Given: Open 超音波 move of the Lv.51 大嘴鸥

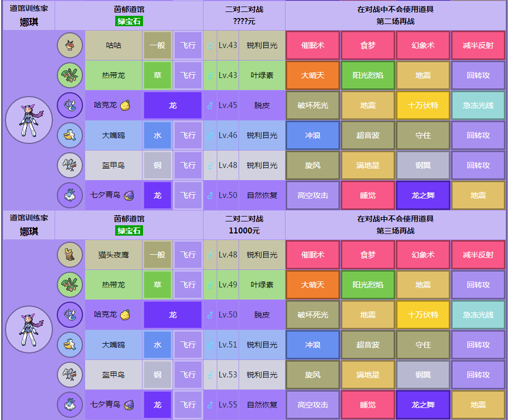Looking at the screenshot, I should tap(368, 345).
